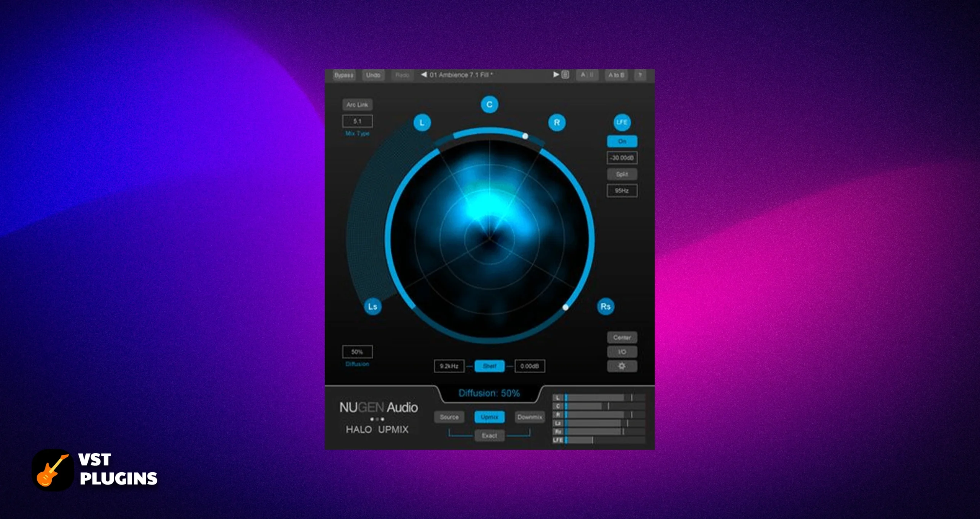The width and height of the screenshot is (980, 519).
Task: Edit the -30.00dB LFE level field
Action: click(x=622, y=158)
